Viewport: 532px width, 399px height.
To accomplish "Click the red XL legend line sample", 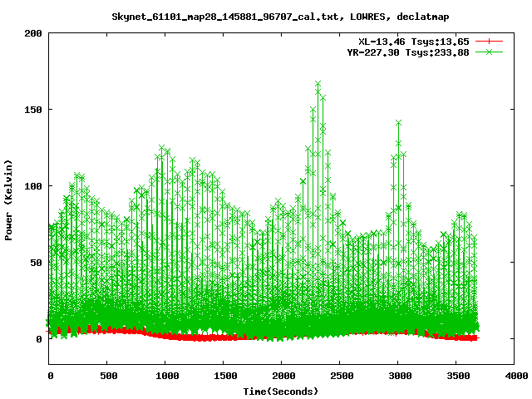I will (490, 41).
